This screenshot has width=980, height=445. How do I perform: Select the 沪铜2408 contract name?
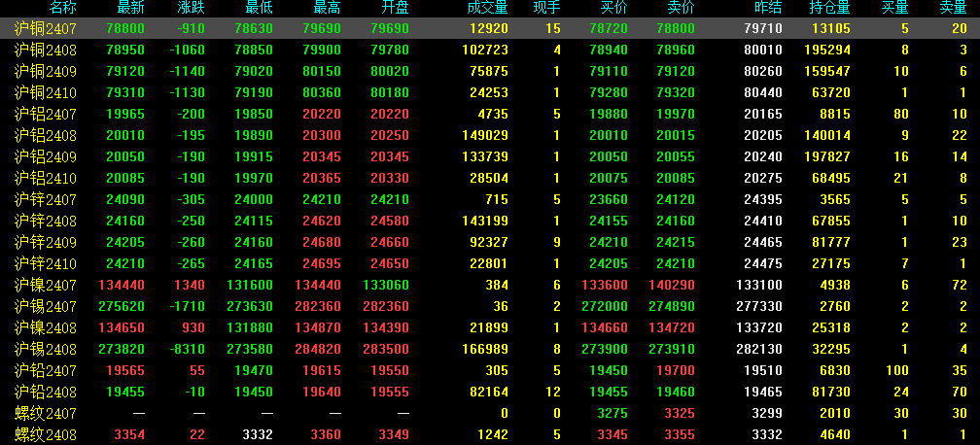point(45,50)
